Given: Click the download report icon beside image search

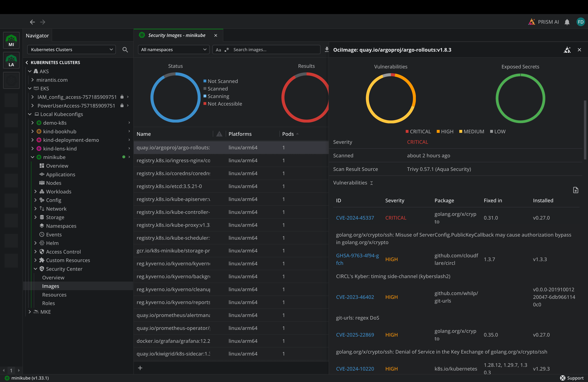Looking at the screenshot, I should (x=327, y=49).
